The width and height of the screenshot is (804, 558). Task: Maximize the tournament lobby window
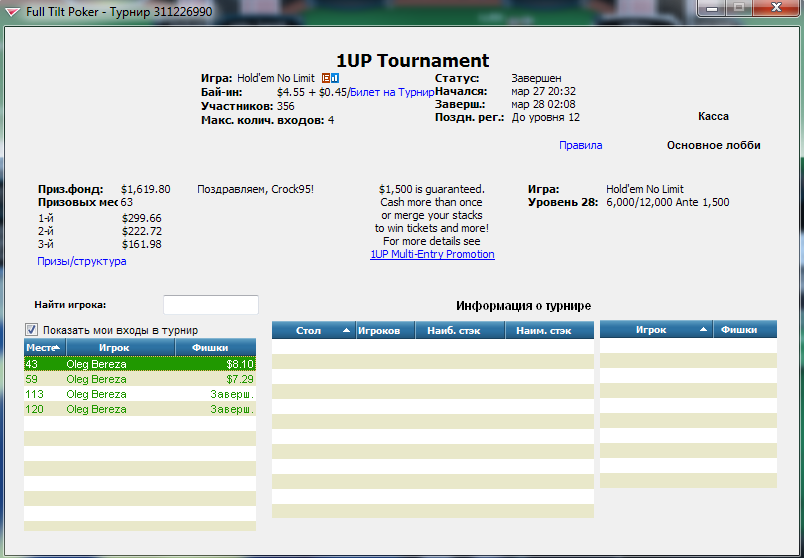[739, 8]
